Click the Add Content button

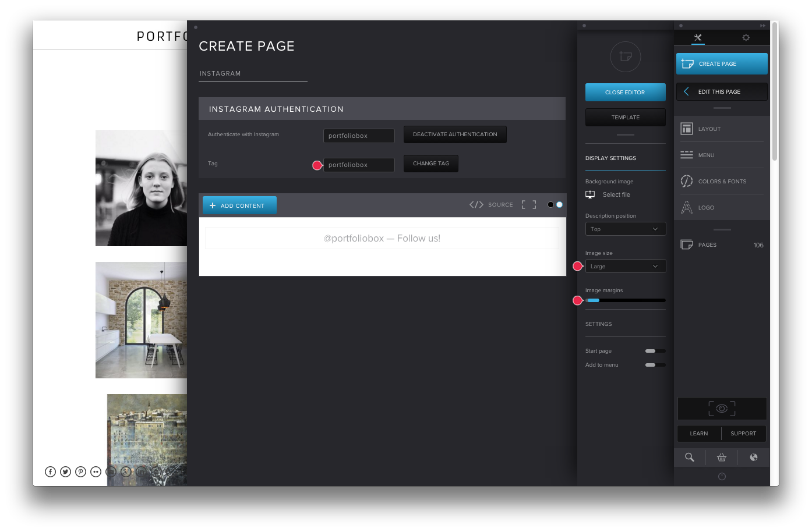[239, 205]
